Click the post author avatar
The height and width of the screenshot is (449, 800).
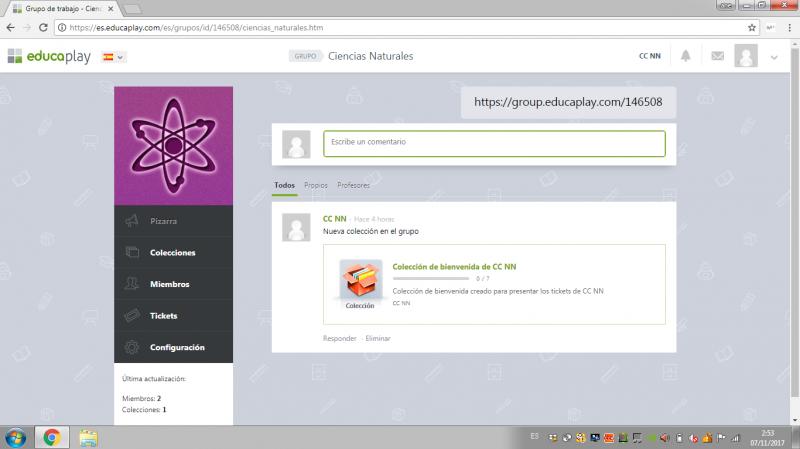tap(296, 227)
